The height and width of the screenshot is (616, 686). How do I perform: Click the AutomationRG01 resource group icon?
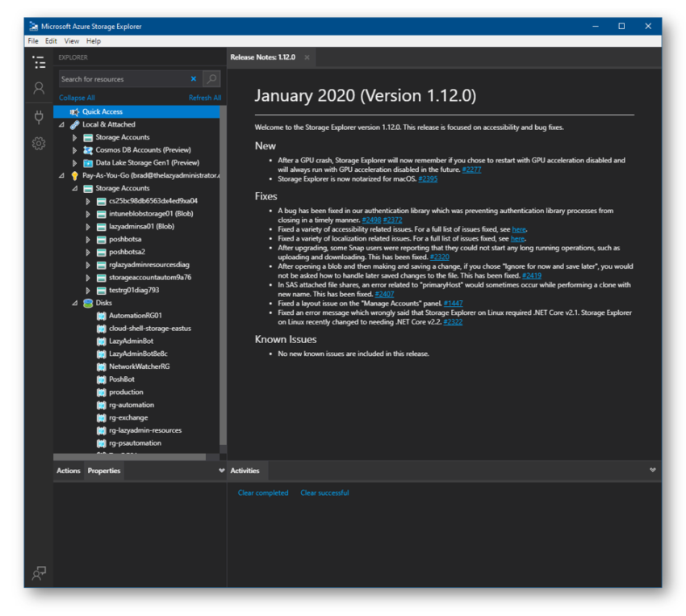[101, 316]
